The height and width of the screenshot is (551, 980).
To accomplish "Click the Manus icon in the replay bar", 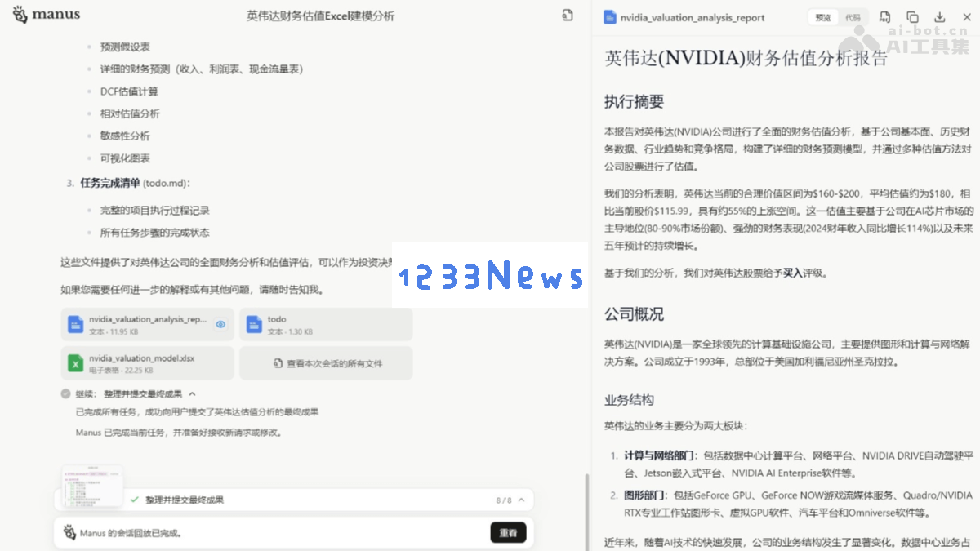I will 69,533.
